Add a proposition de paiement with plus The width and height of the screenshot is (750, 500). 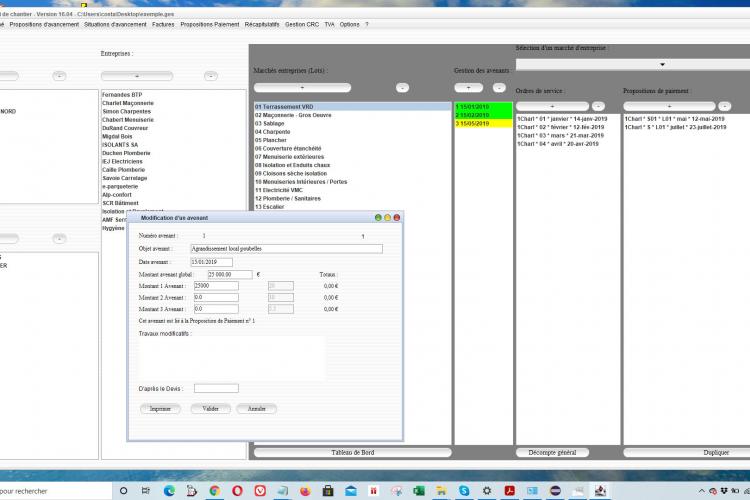click(669, 106)
